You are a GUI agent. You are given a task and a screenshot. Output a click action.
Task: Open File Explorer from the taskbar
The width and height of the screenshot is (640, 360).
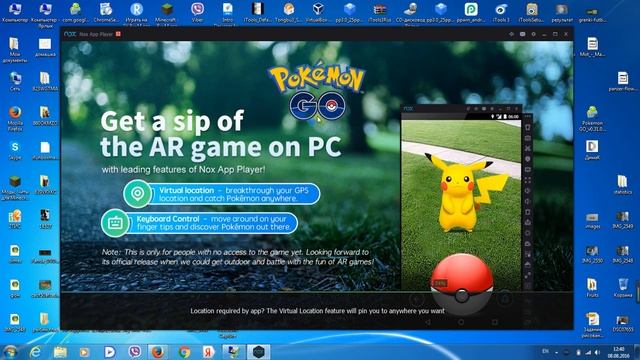tap(60, 352)
